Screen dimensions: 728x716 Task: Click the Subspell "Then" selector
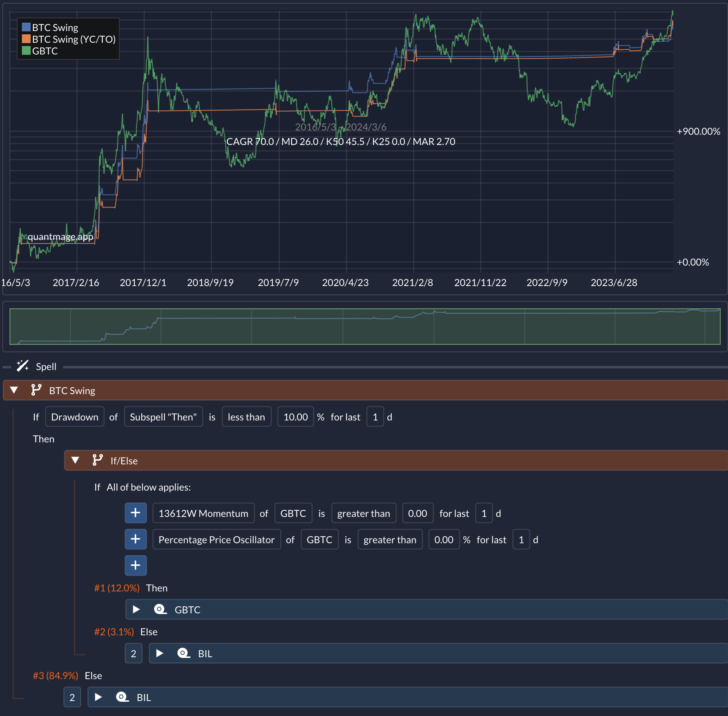point(163,417)
